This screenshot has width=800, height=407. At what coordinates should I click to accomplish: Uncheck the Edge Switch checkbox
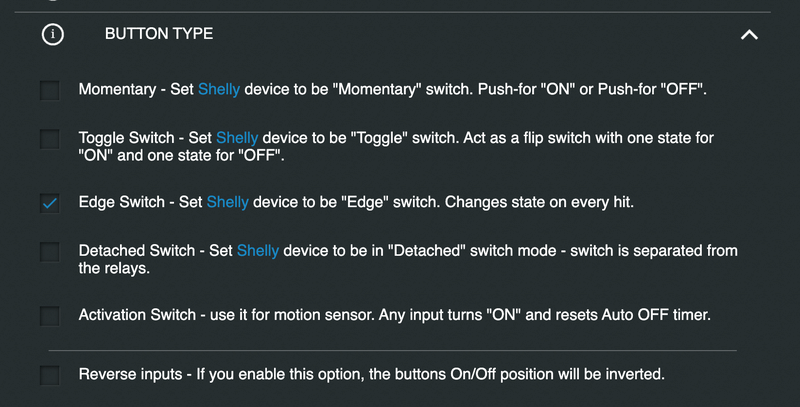(x=50, y=203)
